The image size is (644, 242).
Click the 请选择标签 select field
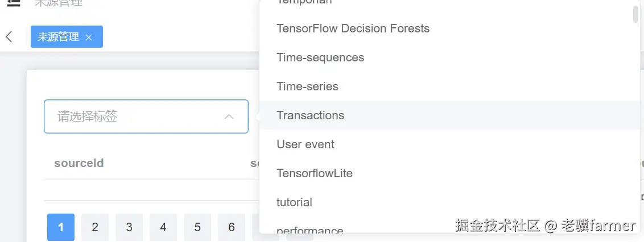(137, 116)
